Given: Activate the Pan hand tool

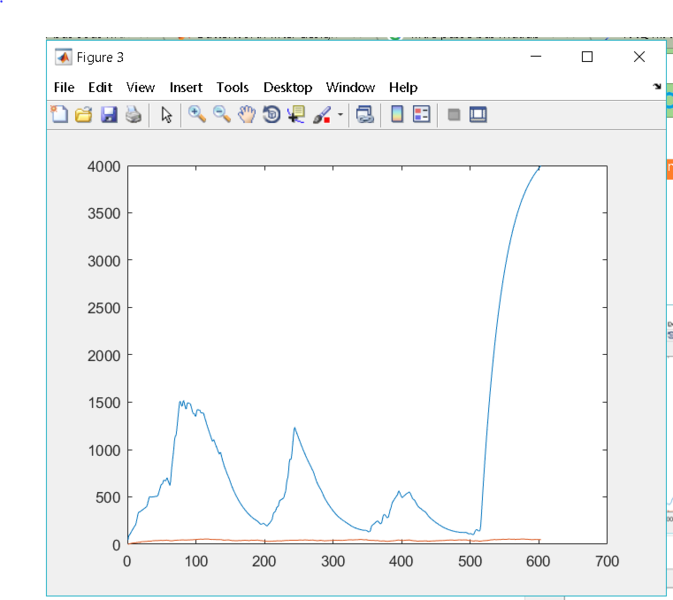Looking at the screenshot, I should [246, 115].
